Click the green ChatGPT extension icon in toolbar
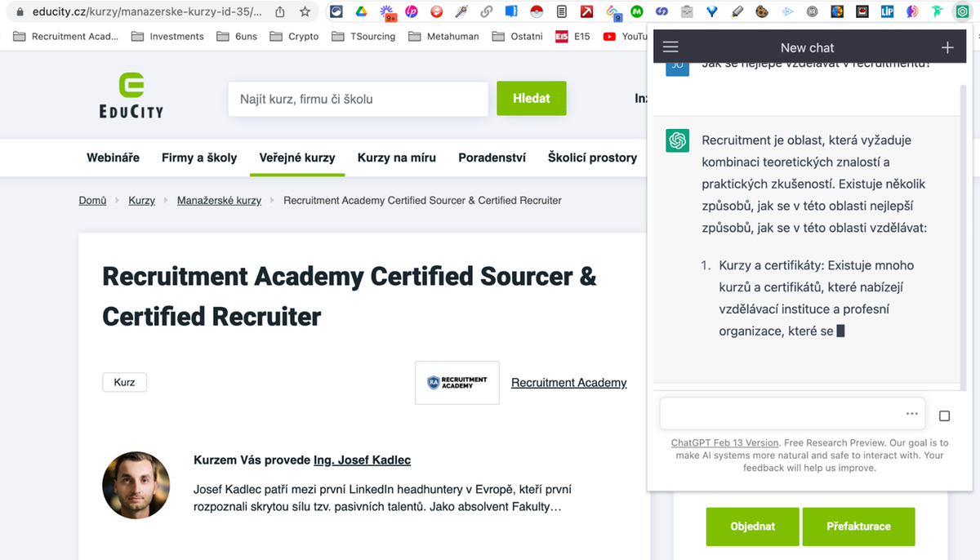This screenshot has height=560, width=980. click(x=962, y=12)
